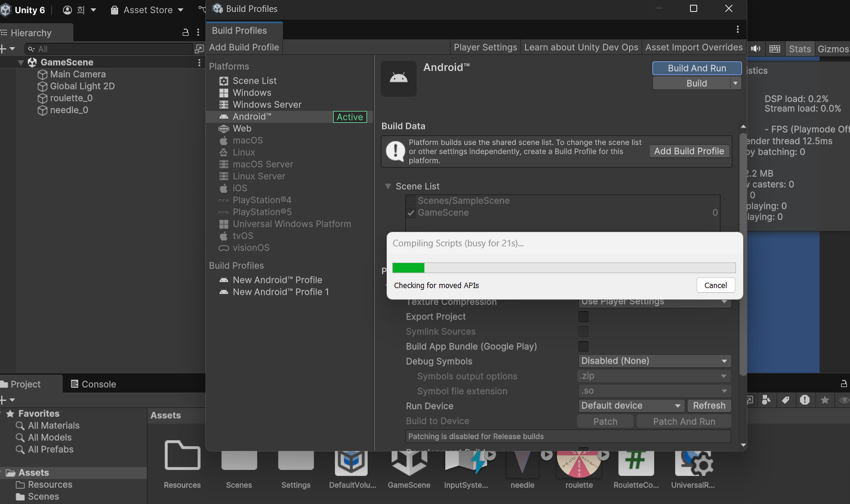
Task: Open Learn about Unity Dev Ops link
Action: point(581,47)
